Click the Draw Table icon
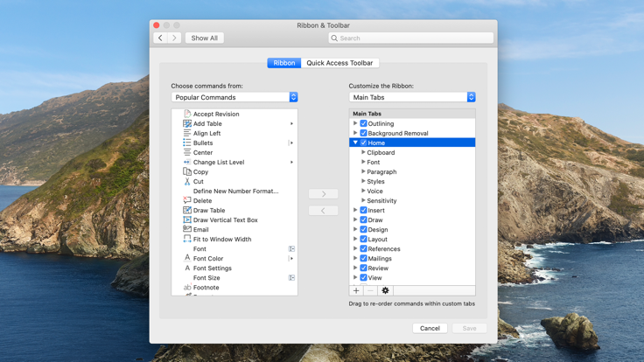This screenshot has width=644, height=362. [x=187, y=210]
